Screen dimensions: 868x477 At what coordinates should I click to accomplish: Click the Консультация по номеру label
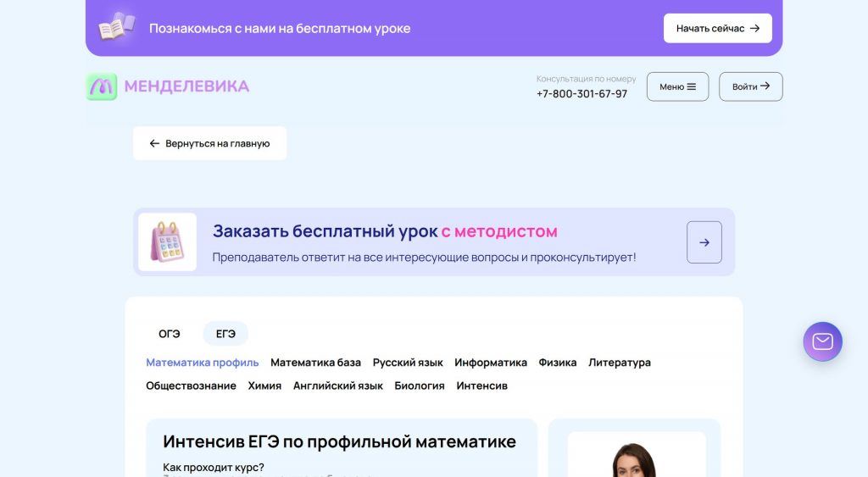coord(587,79)
